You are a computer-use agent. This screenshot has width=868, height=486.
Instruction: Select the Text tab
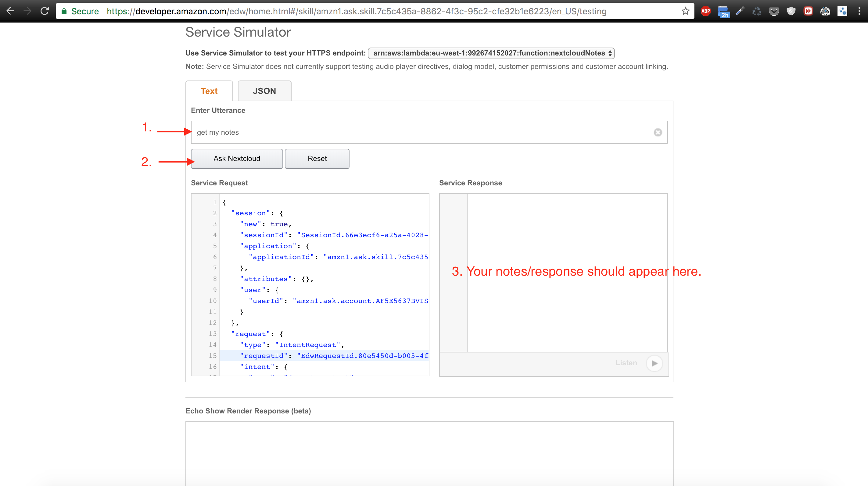(209, 91)
